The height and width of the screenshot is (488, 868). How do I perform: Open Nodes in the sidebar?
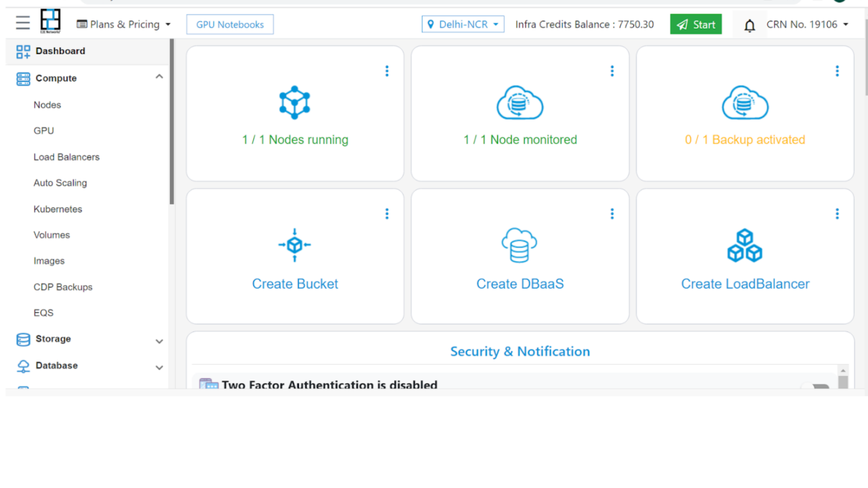point(47,105)
